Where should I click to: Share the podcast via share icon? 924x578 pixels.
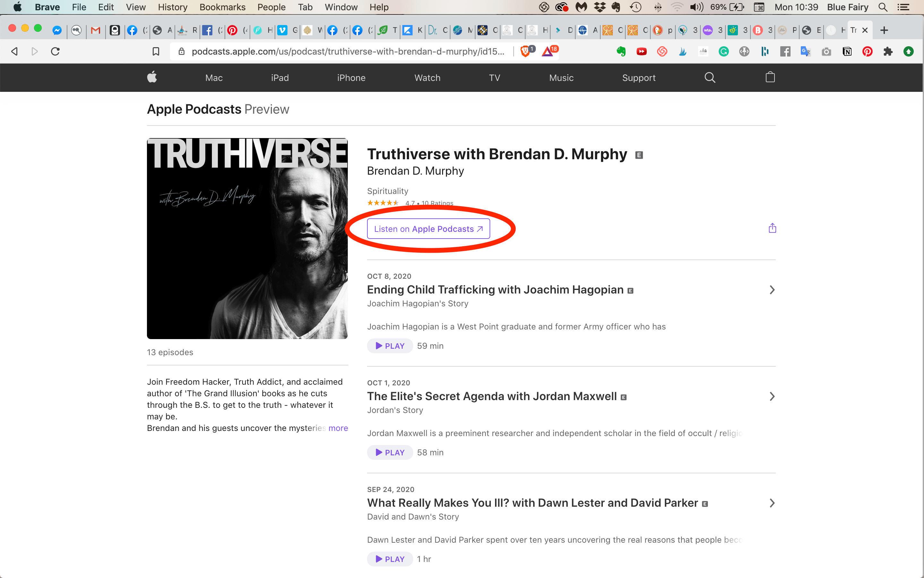[772, 228]
